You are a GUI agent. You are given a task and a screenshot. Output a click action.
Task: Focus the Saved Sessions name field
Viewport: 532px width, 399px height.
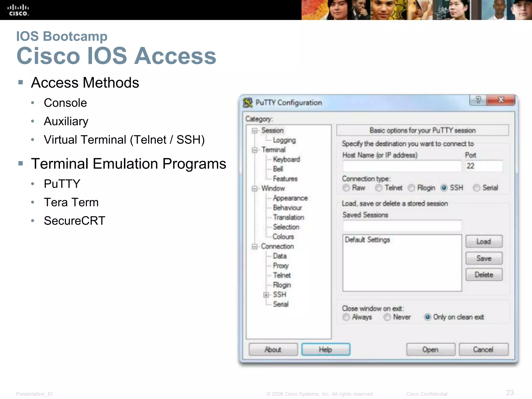click(x=402, y=226)
